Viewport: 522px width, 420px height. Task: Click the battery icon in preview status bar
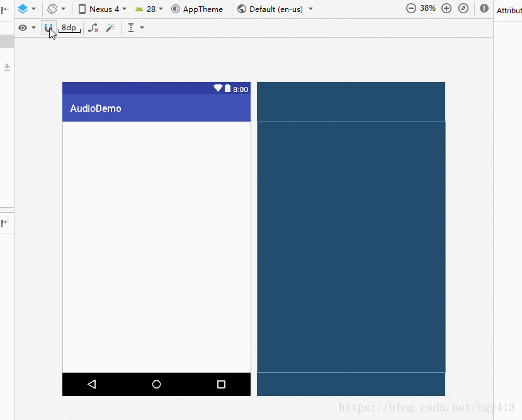(227, 88)
